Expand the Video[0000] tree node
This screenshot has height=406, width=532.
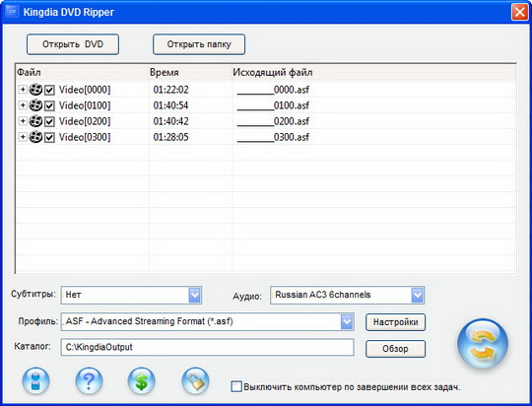click(23, 90)
